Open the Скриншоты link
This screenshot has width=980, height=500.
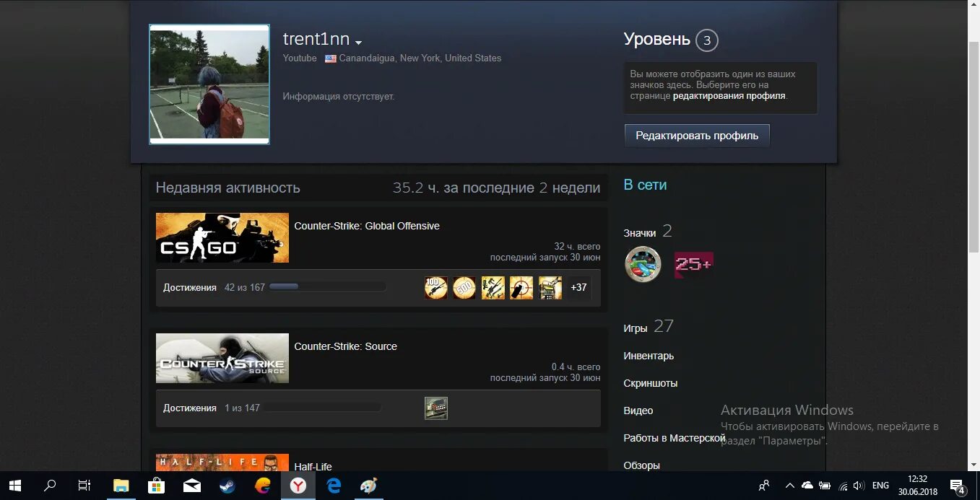tap(651, 383)
